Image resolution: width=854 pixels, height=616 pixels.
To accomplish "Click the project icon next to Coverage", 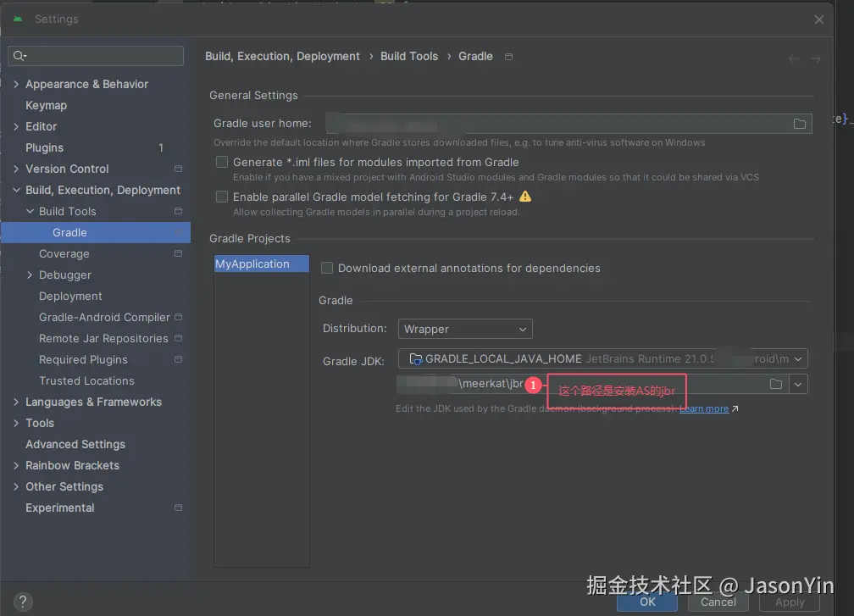I will 178,254.
